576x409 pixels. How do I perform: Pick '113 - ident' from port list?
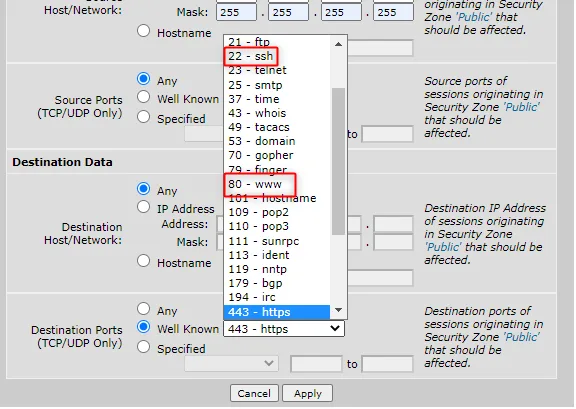click(x=277, y=255)
